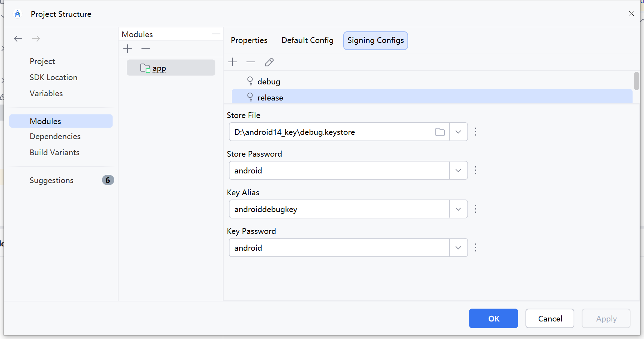
Task: Remove the selected signing config
Action: [251, 62]
